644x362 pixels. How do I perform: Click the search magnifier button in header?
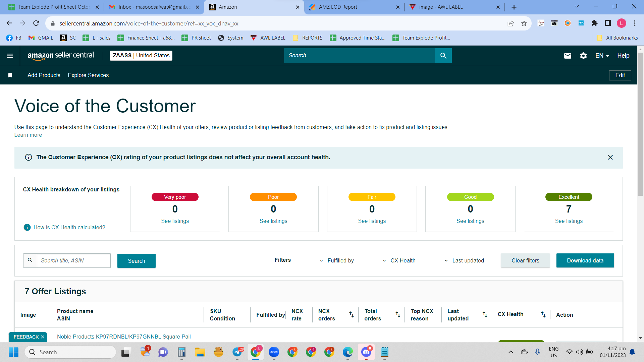coord(443,56)
